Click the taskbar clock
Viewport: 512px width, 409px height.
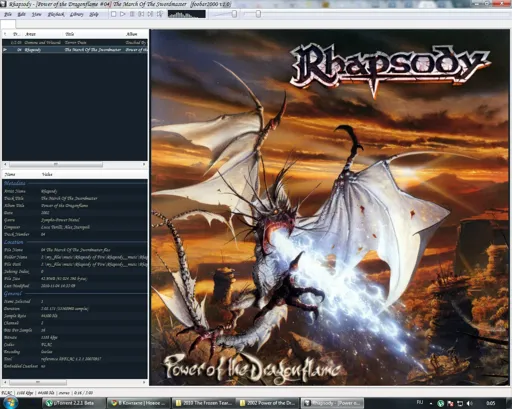[490, 403]
